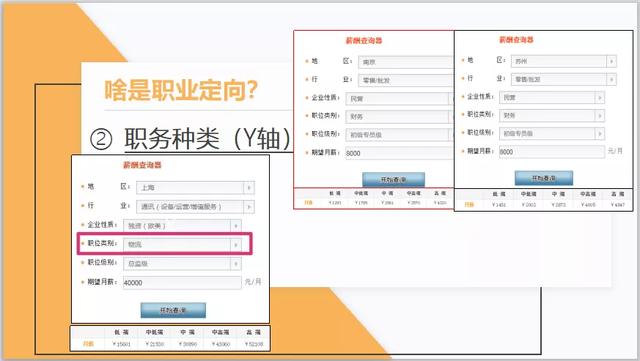The width and height of the screenshot is (640, 361).
Task: Click 薪酬查询器 title in 上海 panel
Action: [x=142, y=165]
